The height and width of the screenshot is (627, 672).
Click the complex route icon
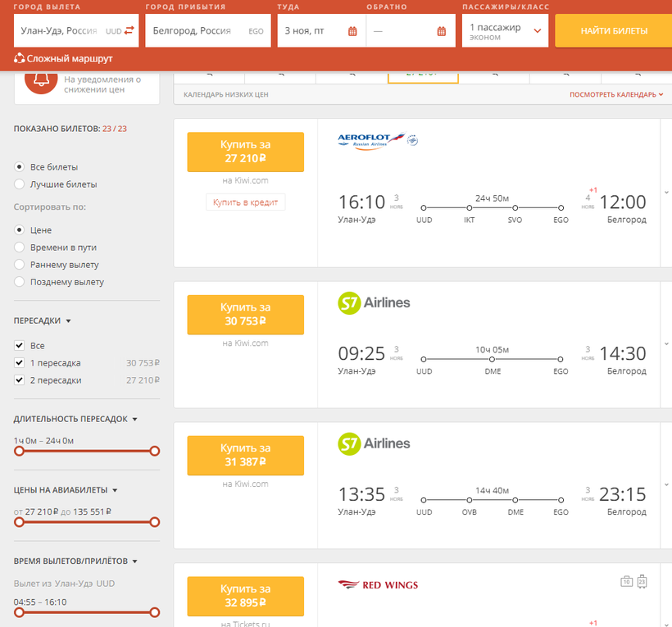19,58
